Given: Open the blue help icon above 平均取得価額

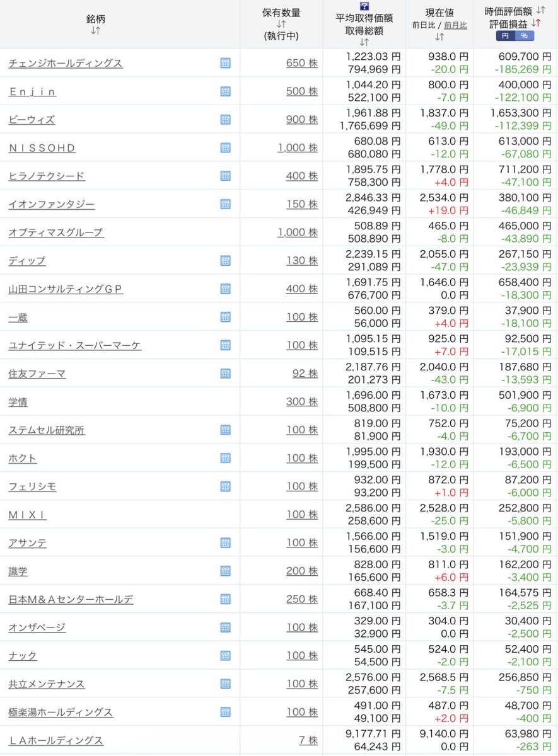Looking at the screenshot, I should (364, 6).
